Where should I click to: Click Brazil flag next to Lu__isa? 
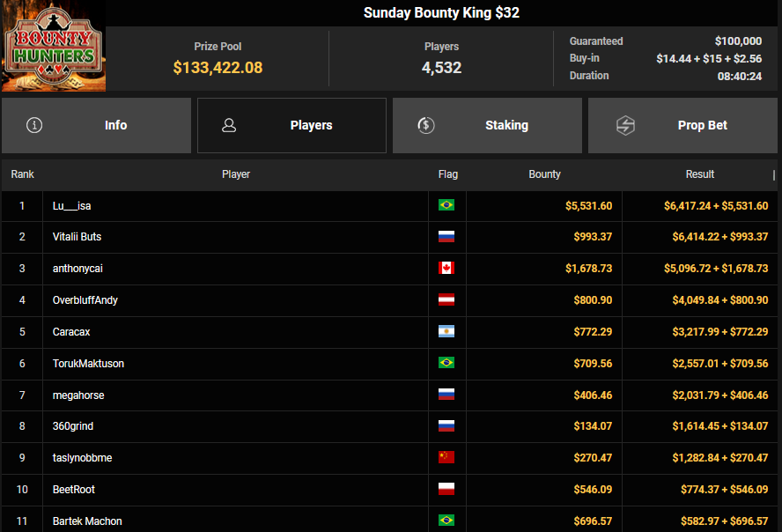(446, 205)
